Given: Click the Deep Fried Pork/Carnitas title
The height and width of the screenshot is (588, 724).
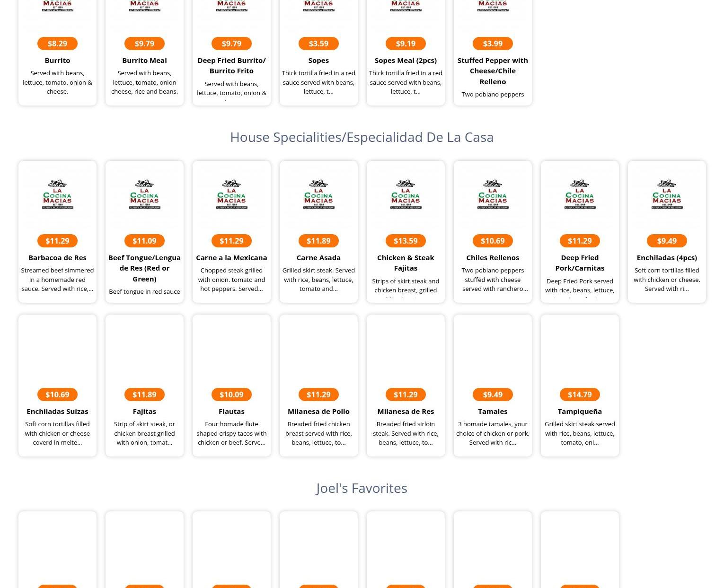Looking at the screenshot, I should [x=580, y=263].
